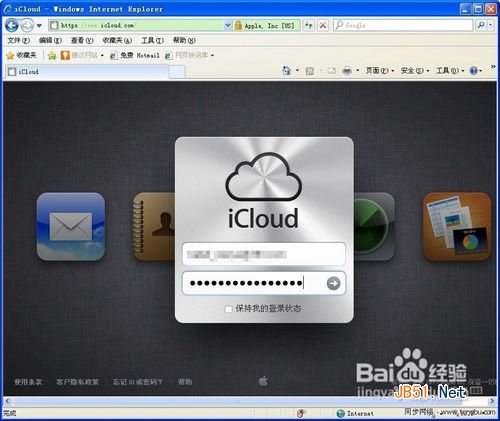
Task: Click the Print icon in command bar
Action: tap(347, 71)
